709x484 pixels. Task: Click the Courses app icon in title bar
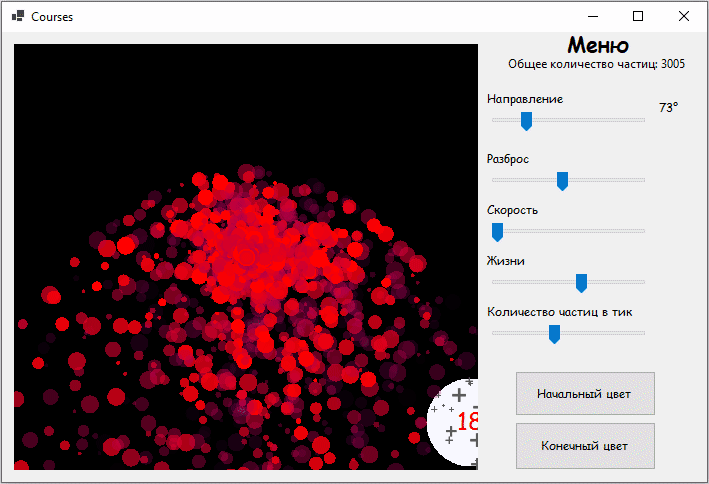[x=17, y=17]
